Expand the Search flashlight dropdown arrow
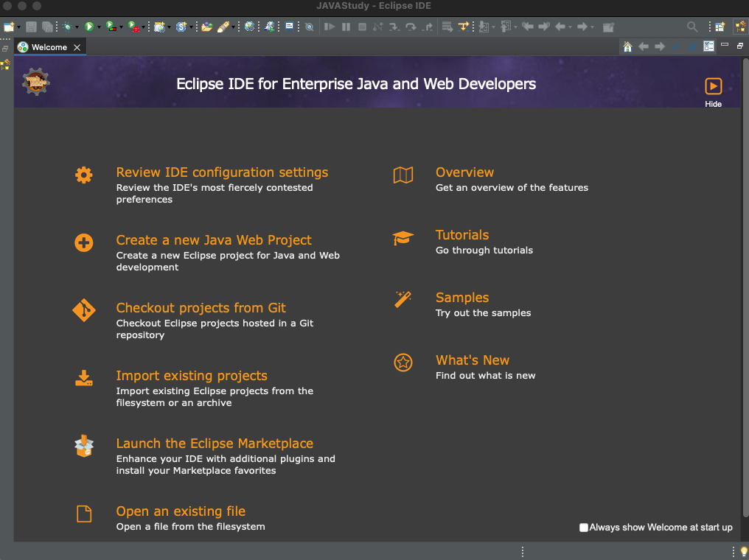Image resolution: width=749 pixels, height=560 pixels. click(234, 27)
